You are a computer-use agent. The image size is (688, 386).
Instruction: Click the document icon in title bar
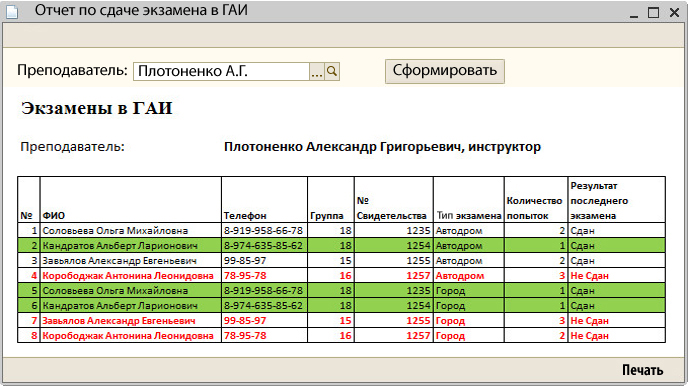(x=12, y=11)
